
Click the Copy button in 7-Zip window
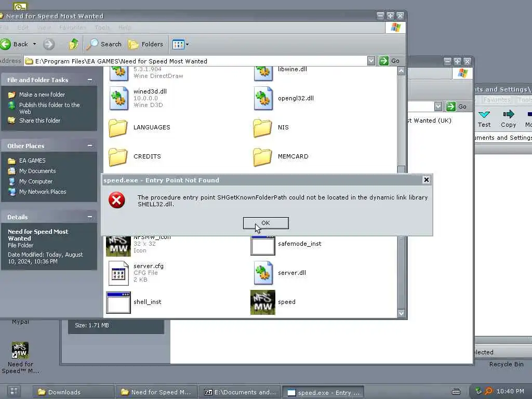click(508, 119)
